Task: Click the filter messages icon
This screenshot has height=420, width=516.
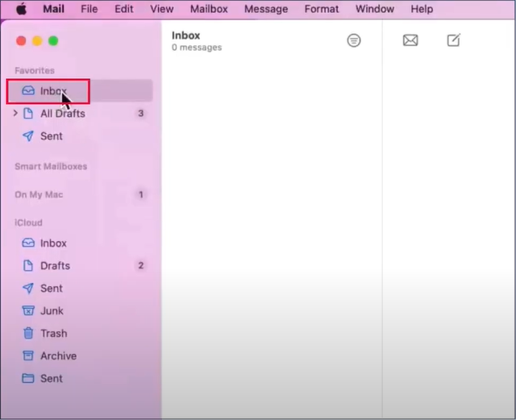Action: (354, 40)
